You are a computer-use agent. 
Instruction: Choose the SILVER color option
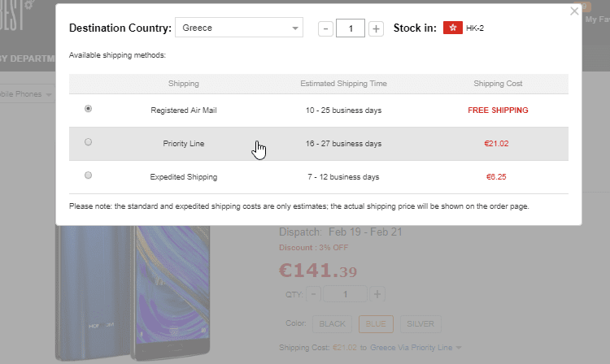point(421,323)
